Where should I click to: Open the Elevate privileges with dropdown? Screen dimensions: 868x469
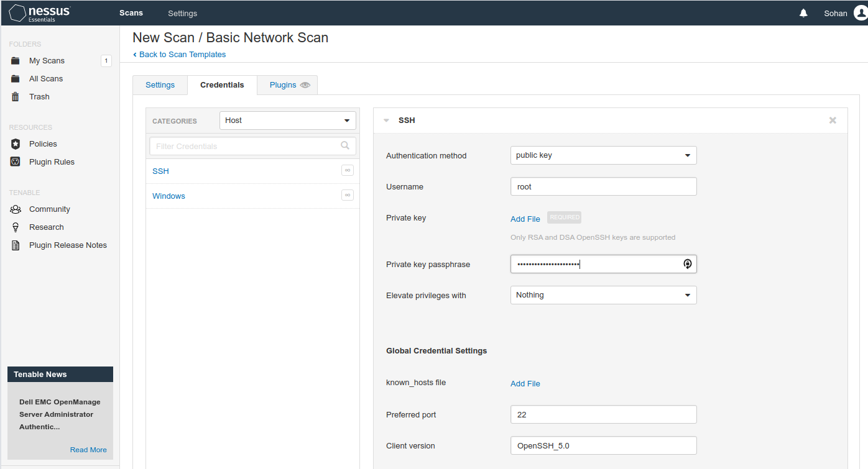coord(603,295)
